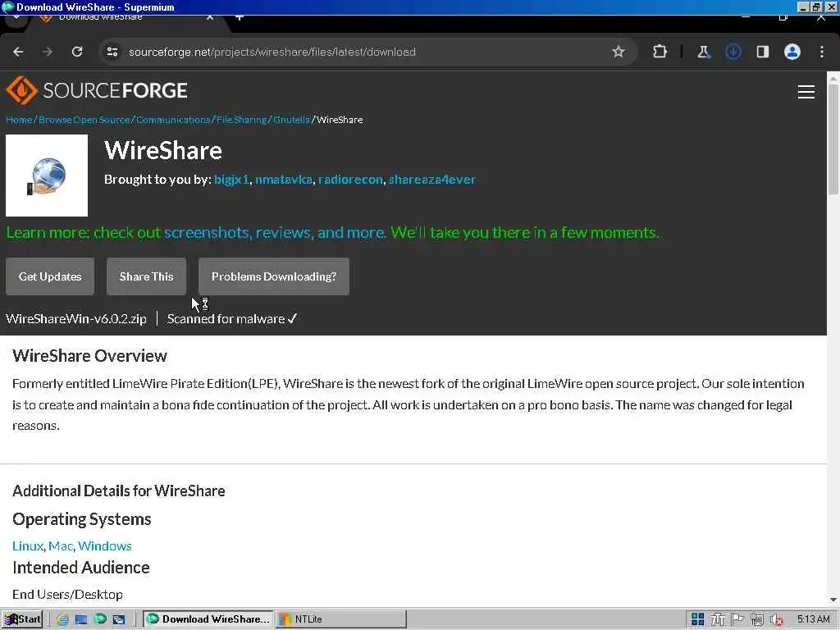Open contributor nmatavka profile
The width and height of the screenshot is (840, 630).
coord(283,180)
